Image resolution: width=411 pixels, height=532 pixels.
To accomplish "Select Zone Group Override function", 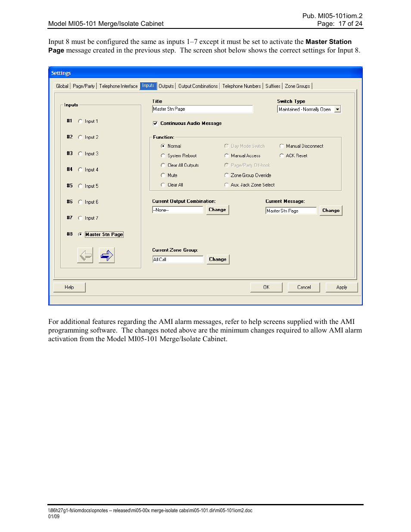I will (227, 175).
